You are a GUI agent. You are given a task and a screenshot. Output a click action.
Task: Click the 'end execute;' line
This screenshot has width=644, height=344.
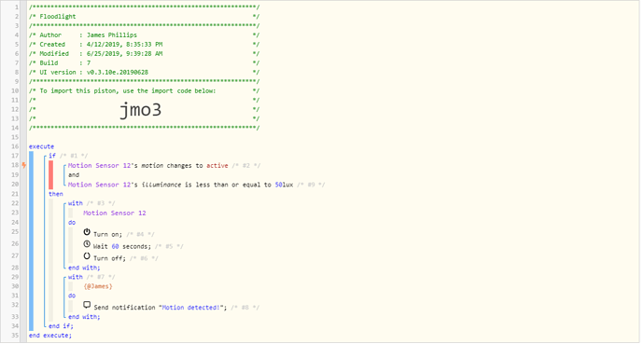tap(50, 336)
